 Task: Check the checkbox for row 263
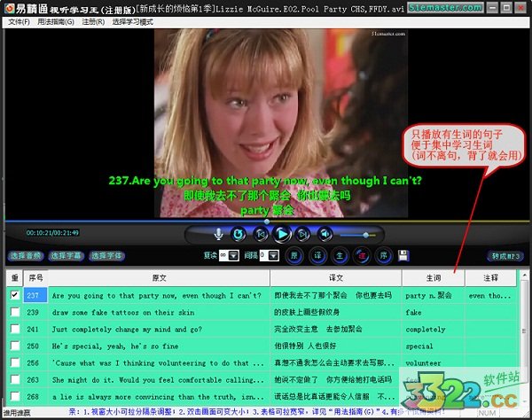pos(14,379)
